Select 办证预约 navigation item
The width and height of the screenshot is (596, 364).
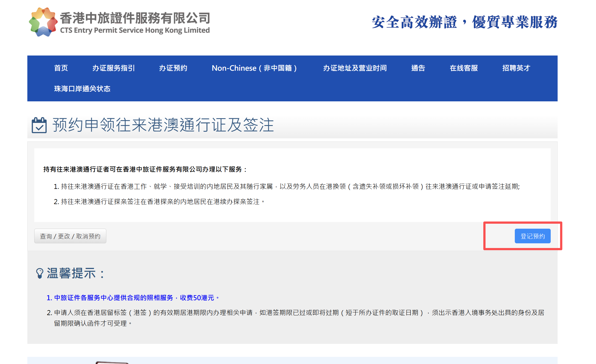[173, 68]
